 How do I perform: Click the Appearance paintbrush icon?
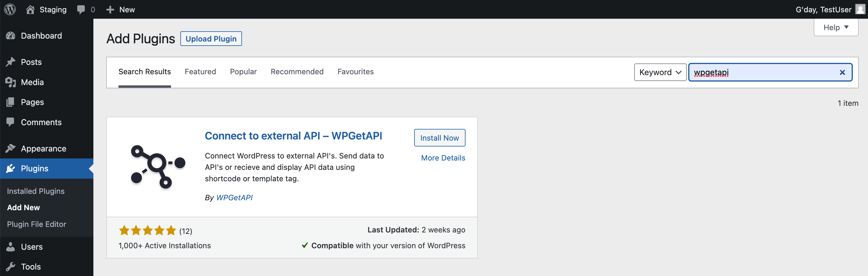tap(11, 149)
